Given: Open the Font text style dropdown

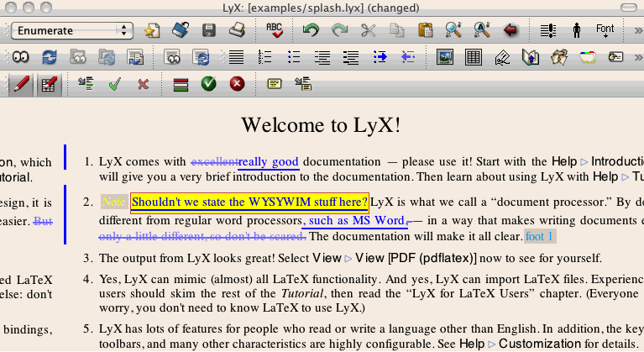Looking at the screenshot, I should (x=605, y=30).
